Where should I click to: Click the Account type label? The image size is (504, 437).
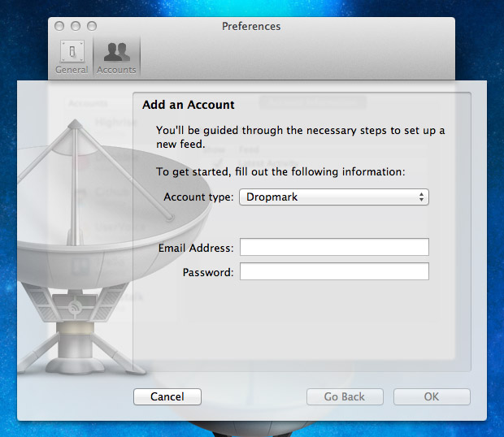pyautogui.click(x=198, y=197)
